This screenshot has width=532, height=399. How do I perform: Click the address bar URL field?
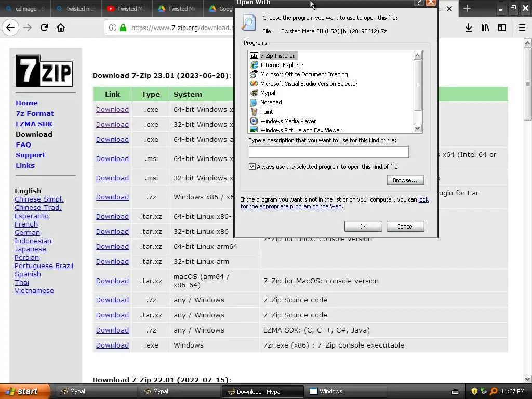(181, 28)
